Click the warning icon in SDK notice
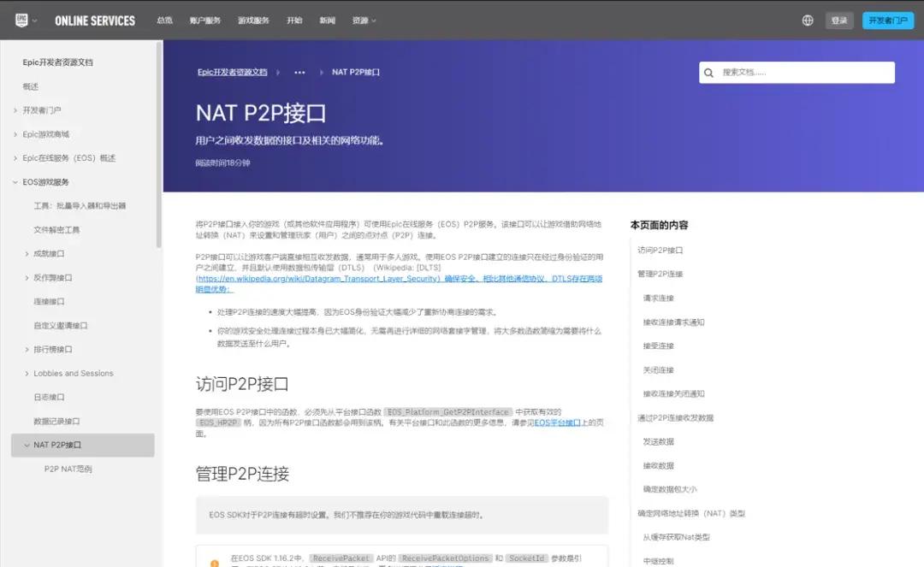Image resolution: width=924 pixels, height=567 pixels. tap(214, 562)
